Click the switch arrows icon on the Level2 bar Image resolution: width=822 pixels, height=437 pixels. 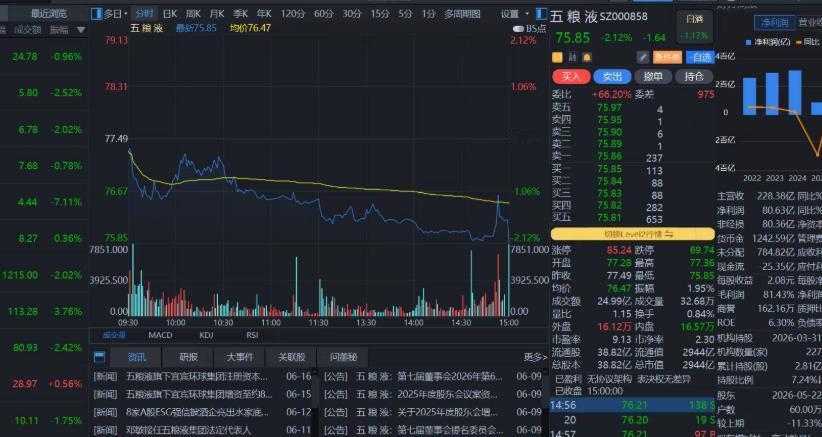669,234
